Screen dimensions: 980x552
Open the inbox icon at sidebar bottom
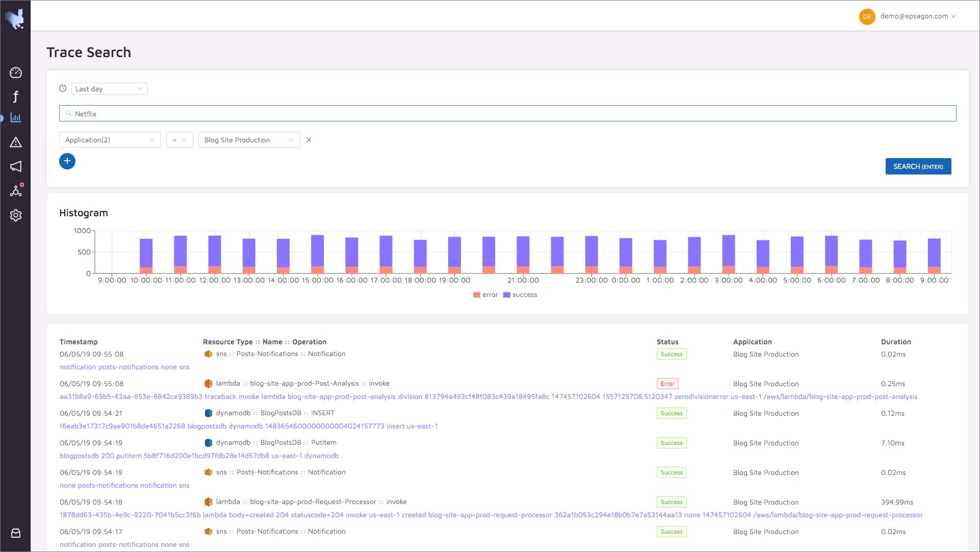click(x=16, y=533)
